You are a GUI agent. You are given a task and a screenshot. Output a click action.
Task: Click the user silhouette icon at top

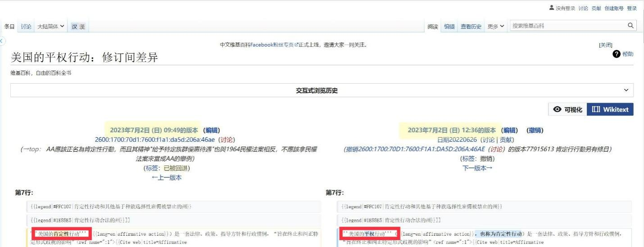pos(552,8)
